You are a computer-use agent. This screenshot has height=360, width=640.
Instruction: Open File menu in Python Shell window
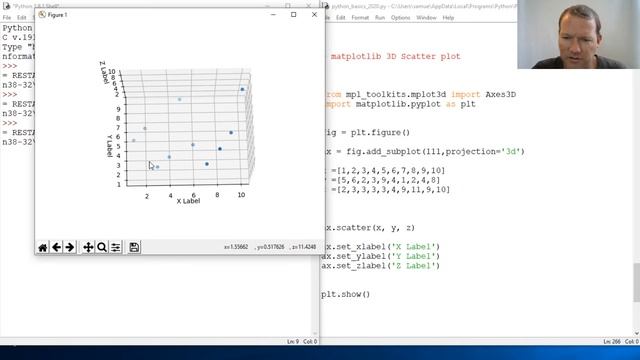pyautogui.click(x=7, y=18)
